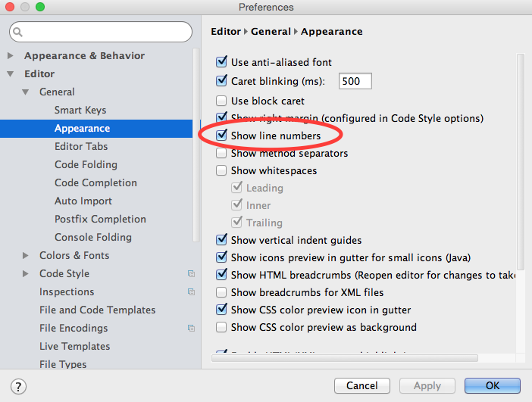Click project-level icon beside Inspections
Screen dimensions: 532x402
pos(191,292)
